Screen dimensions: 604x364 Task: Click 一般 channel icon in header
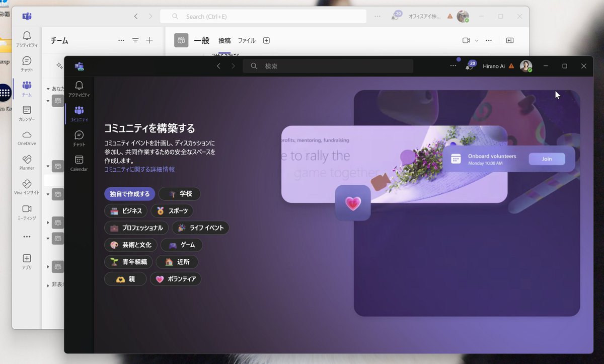pyautogui.click(x=181, y=40)
